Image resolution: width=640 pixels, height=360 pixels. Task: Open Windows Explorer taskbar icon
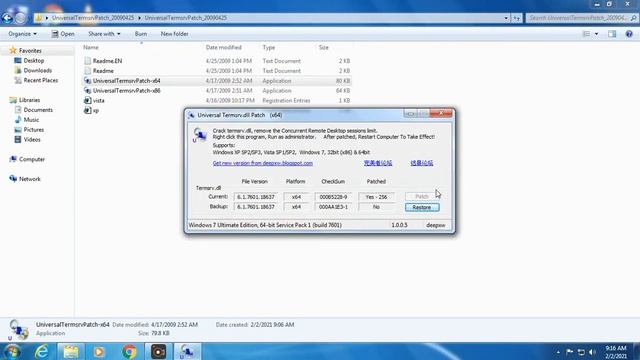pyautogui.click(x=71, y=351)
